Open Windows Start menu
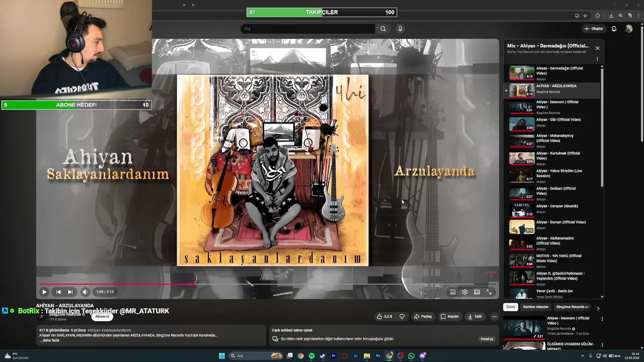644x362 pixels. pos(222,356)
